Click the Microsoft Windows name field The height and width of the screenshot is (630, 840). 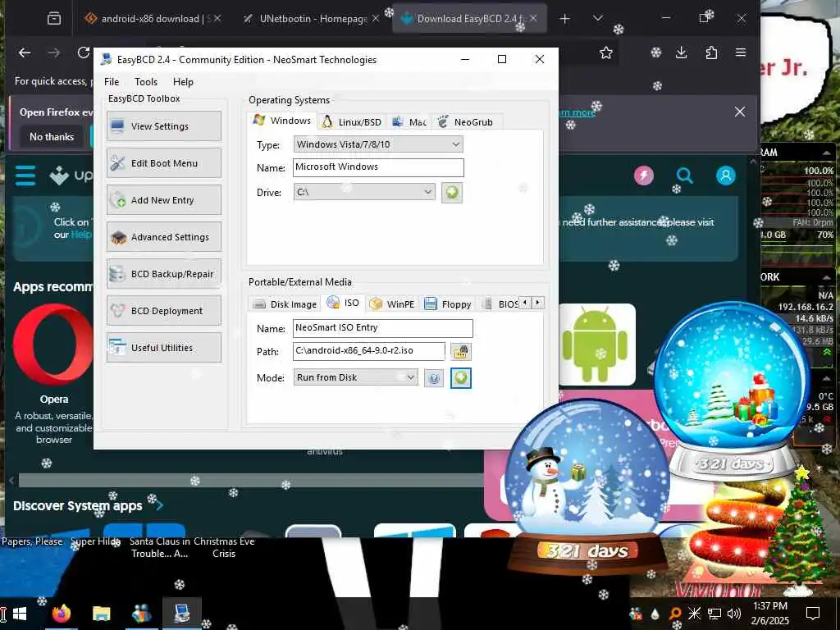[x=378, y=167]
